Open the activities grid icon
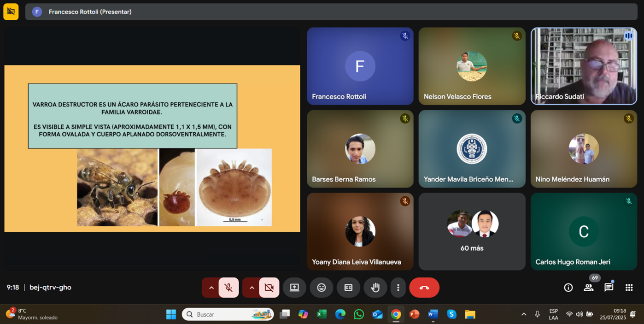Screen dimensions: 644x324 629,288
